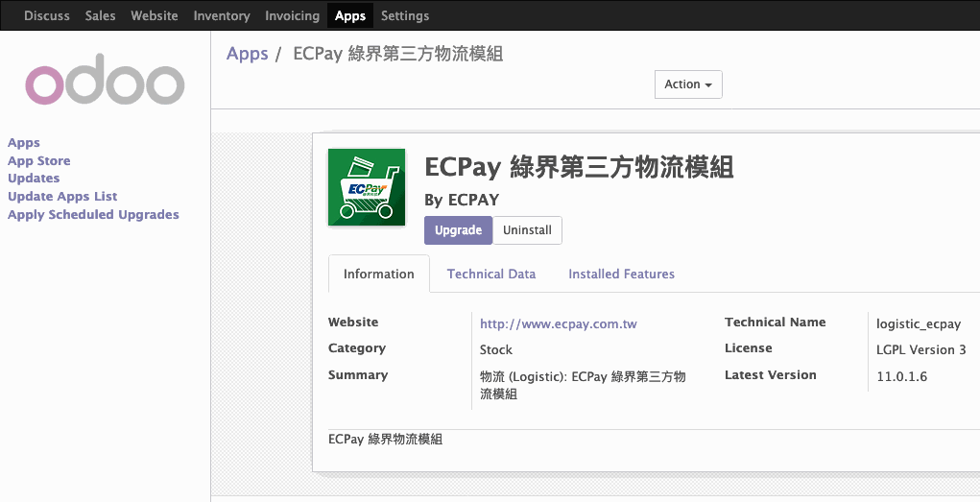Image resolution: width=980 pixels, height=502 pixels.
Task: Go to Updates in the sidebar
Action: point(34,179)
